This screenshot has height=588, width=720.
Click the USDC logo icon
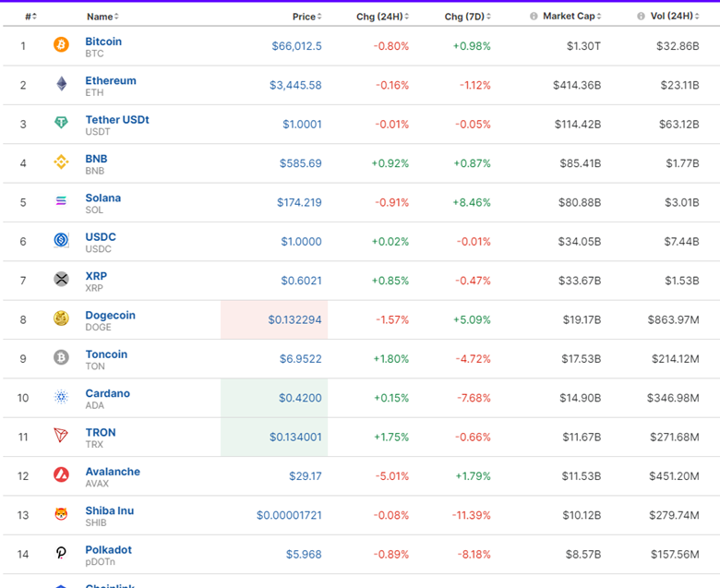click(61, 240)
